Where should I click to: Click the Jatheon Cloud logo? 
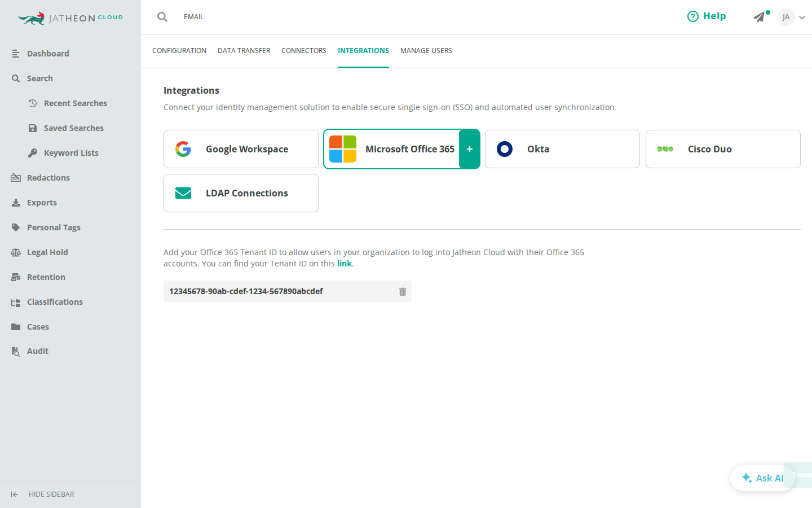pyautogui.click(x=70, y=18)
